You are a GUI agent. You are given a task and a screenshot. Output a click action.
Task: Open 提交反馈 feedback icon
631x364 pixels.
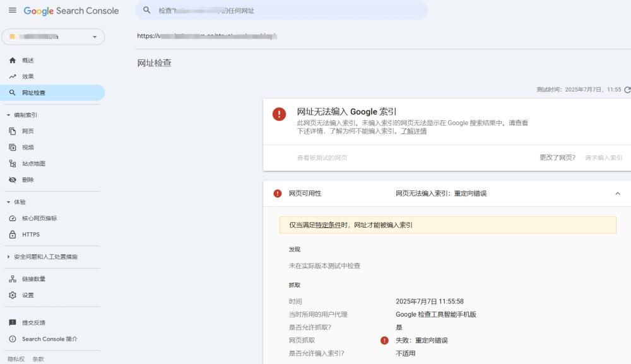(13, 322)
